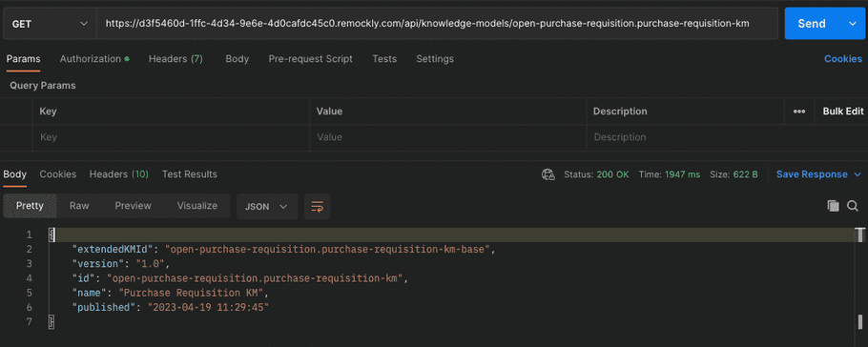The width and height of the screenshot is (868, 347).
Task: Expand the Save Response chevron
Action: (x=858, y=174)
